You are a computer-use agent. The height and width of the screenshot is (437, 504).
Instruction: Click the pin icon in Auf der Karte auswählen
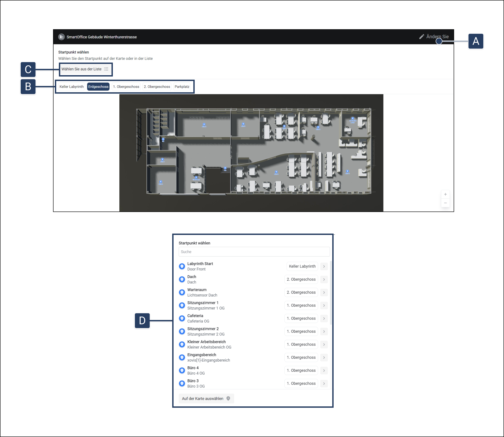point(228,399)
